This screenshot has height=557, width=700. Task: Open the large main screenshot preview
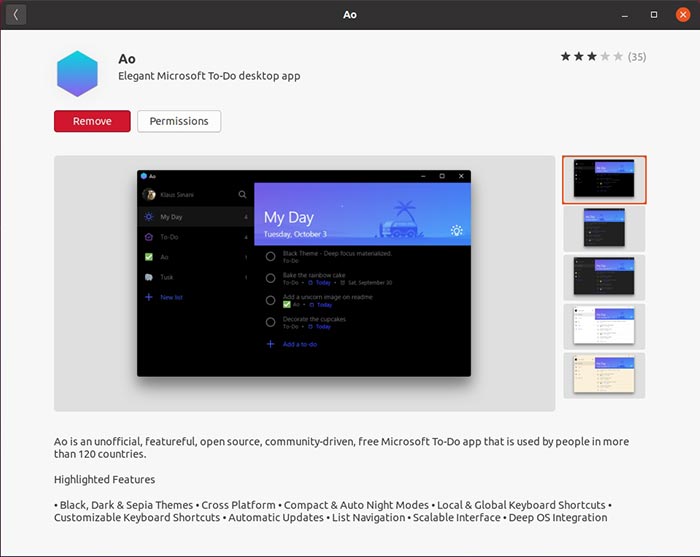click(304, 283)
